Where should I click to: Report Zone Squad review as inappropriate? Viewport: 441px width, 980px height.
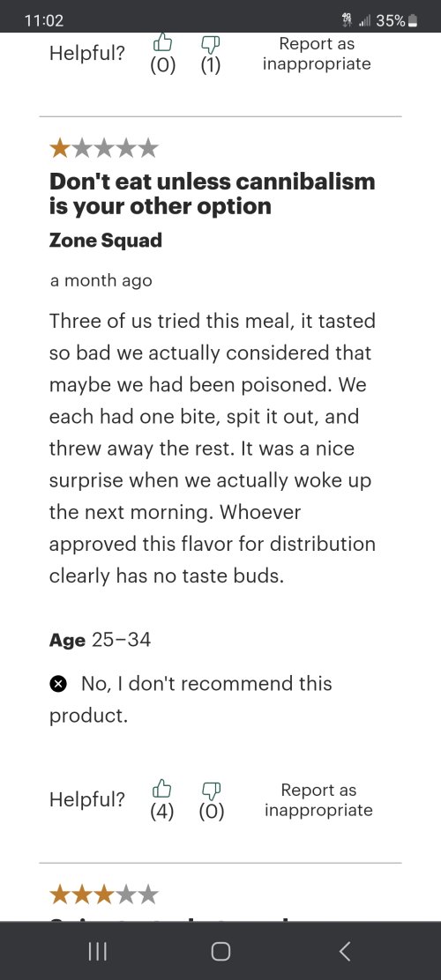tap(318, 800)
